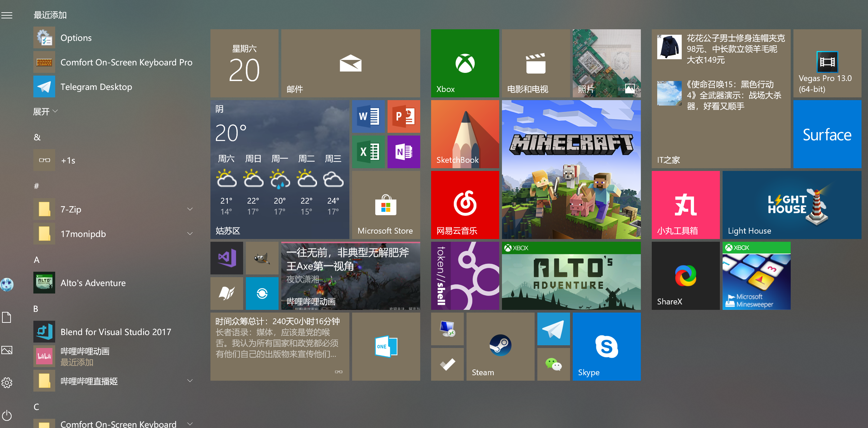Open the small Telegram tile
Viewport: 868px width, 428px height.
(553, 329)
